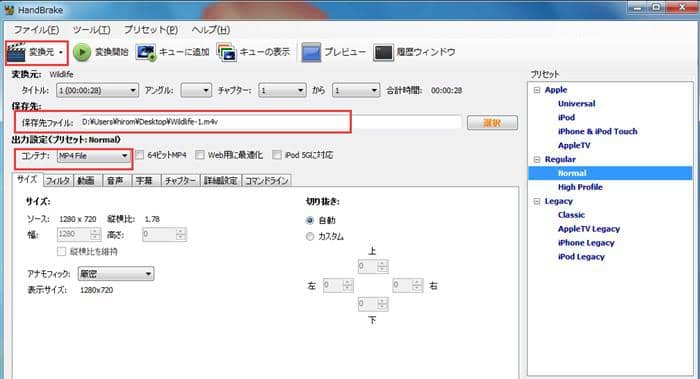Select the iPod preset
The height and width of the screenshot is (379, 700).
click(566, 117)
